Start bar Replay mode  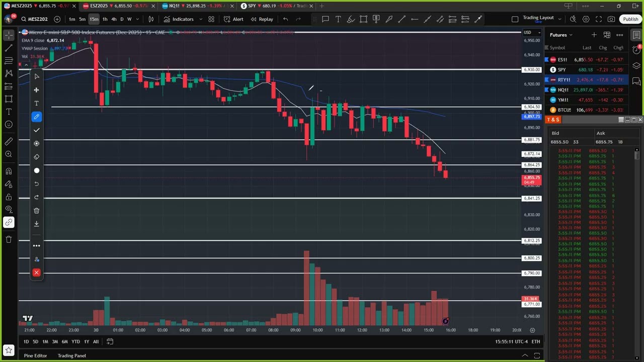coord(262,19)
